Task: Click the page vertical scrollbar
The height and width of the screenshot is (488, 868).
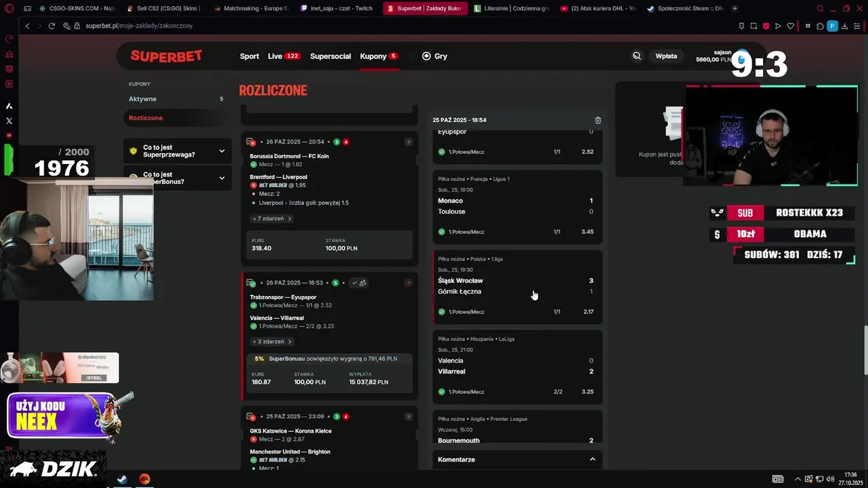Action: [865, 349]
